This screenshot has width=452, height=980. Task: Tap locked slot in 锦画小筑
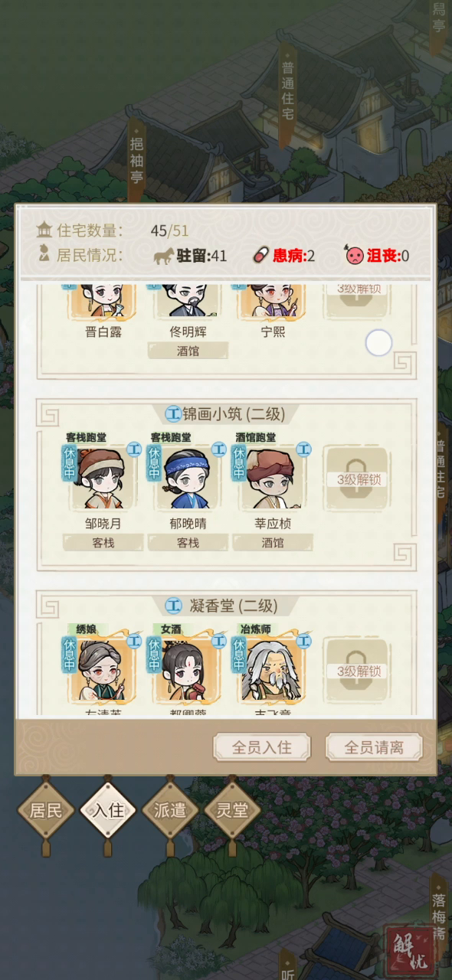[358, 479]
